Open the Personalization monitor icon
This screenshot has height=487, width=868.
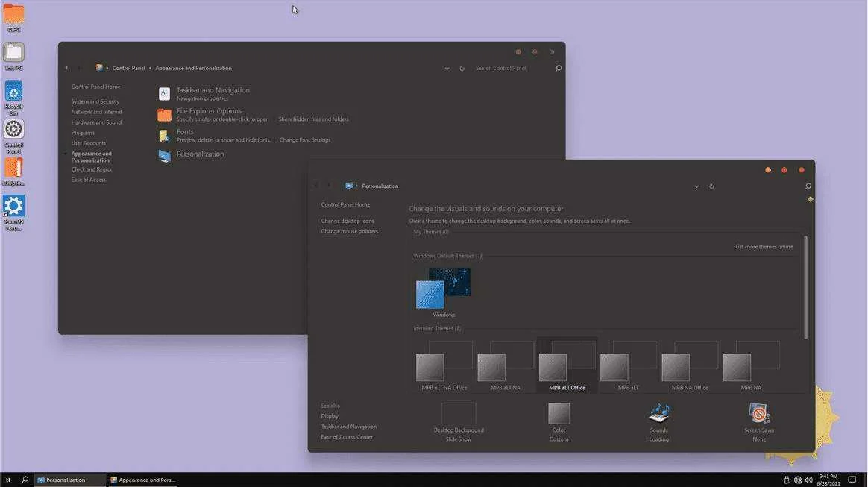coord(164,156)
